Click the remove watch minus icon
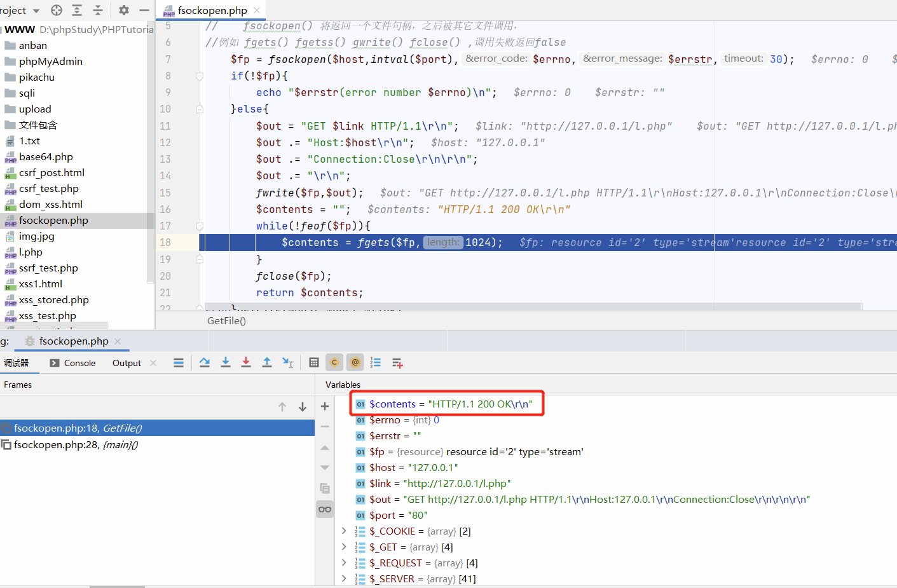897x588 pixels. tap(325, 427)
